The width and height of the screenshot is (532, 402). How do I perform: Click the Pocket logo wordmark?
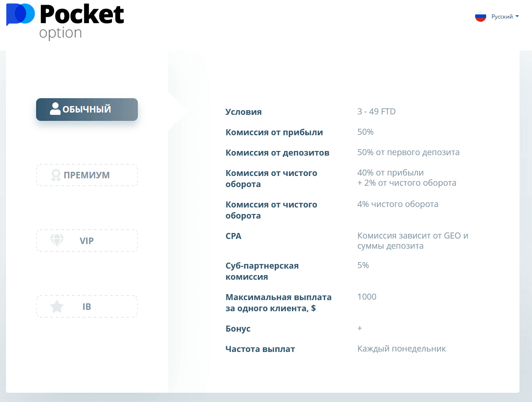click(82, 14)
